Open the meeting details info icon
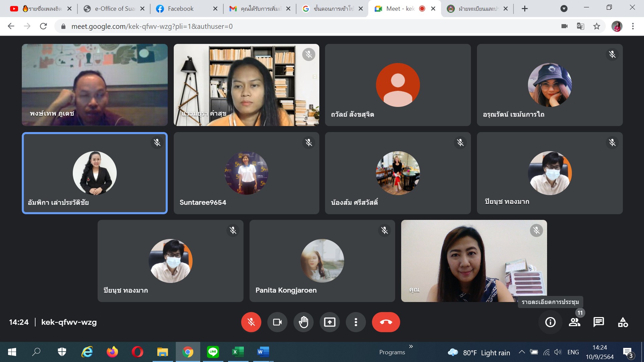The width and height of the screenshot is (644, 362). pyautogui.click(x=550, y=322)
